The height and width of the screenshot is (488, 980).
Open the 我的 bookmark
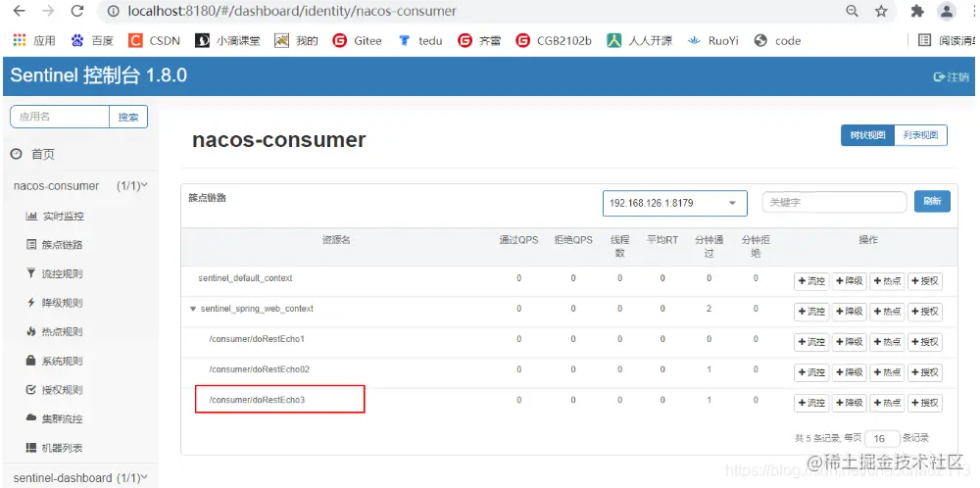point(297,40)
